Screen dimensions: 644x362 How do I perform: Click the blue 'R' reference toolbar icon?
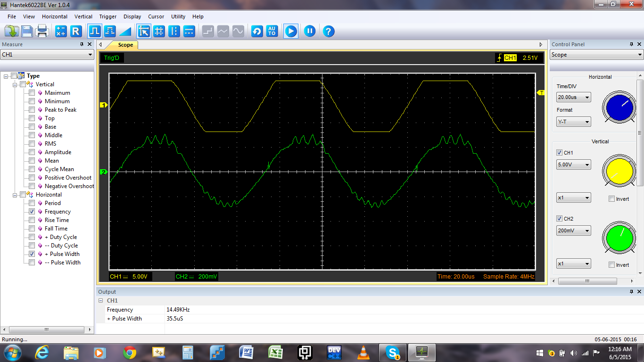[x=76, y=32]
